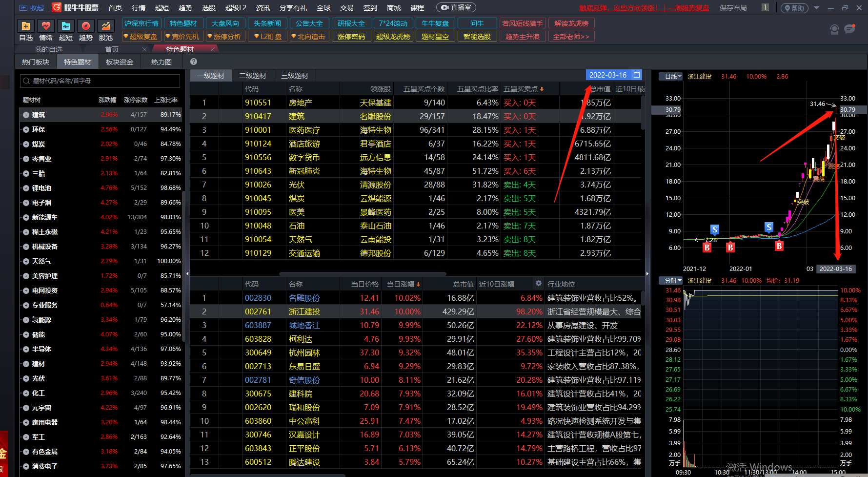The height and width of the screenshot is (477, 868).
Task: Open the 选股 menu
Action: 209,8
